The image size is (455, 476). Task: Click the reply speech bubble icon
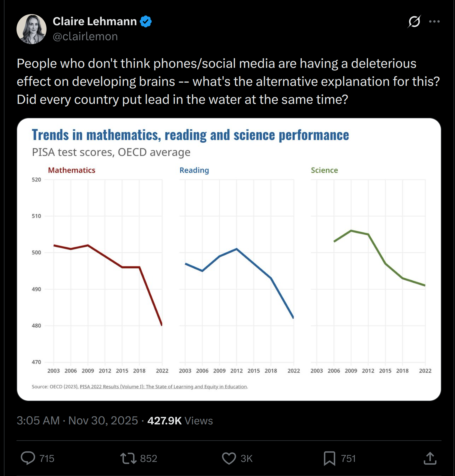(28, 458)
